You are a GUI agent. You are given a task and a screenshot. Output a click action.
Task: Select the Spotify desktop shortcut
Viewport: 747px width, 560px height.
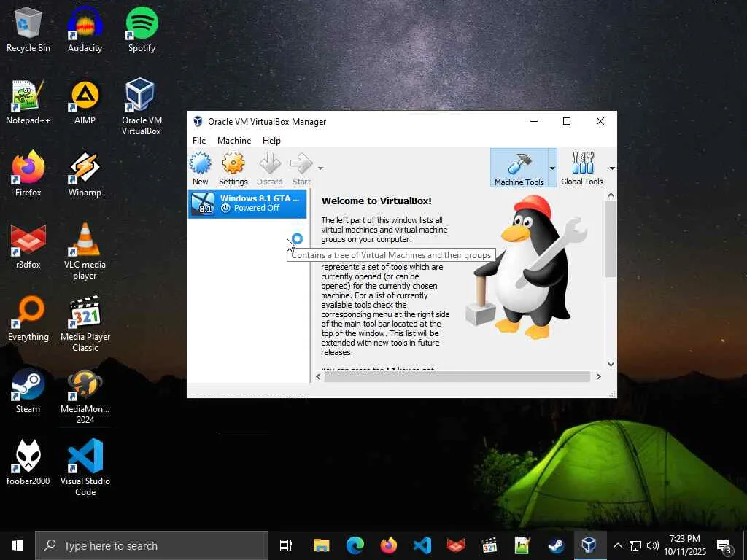point(142,29)
